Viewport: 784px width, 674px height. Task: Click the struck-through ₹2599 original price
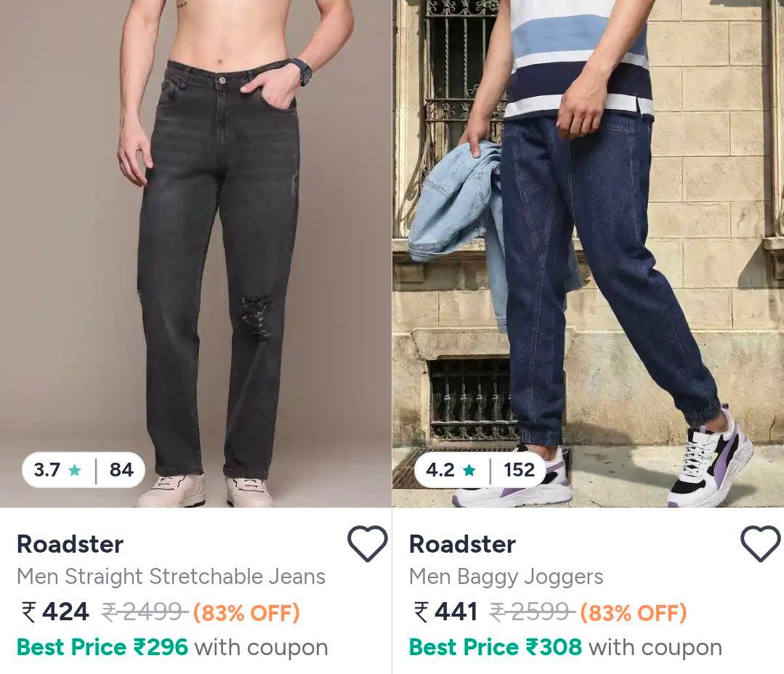(532, 612)
